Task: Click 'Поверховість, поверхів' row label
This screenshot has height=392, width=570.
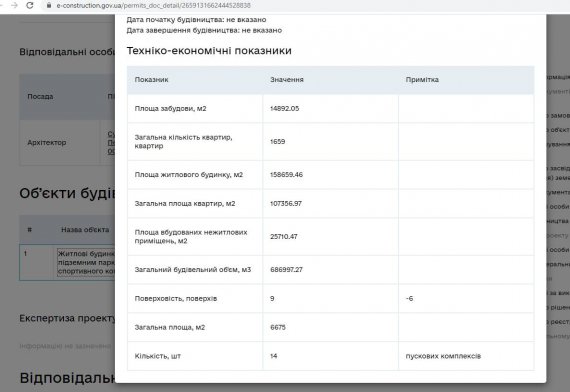Action: coord(176,298)
